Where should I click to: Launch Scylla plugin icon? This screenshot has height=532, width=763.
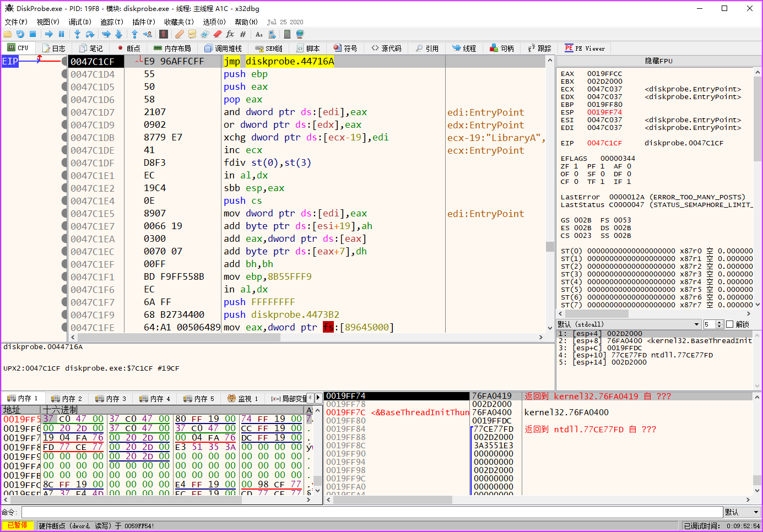pos(163,34)
